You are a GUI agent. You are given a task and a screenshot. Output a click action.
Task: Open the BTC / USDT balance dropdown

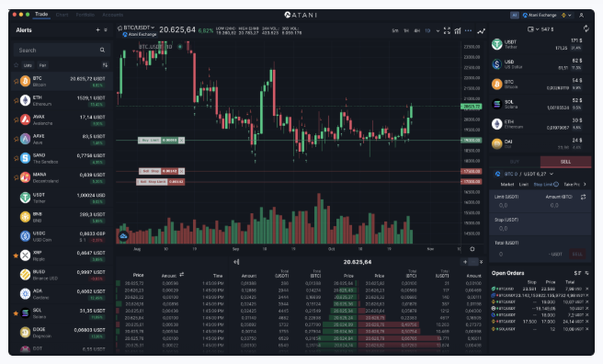(552, 174)
